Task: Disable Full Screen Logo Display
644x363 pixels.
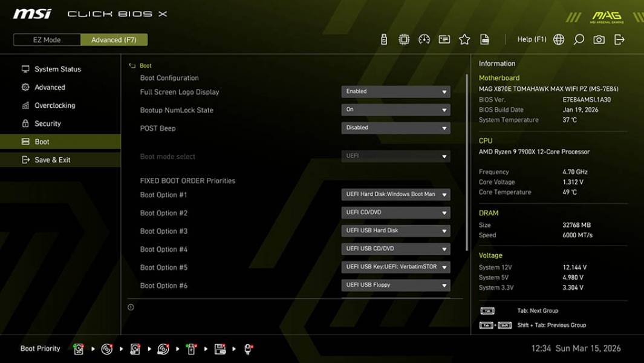Action: point(395,91)
